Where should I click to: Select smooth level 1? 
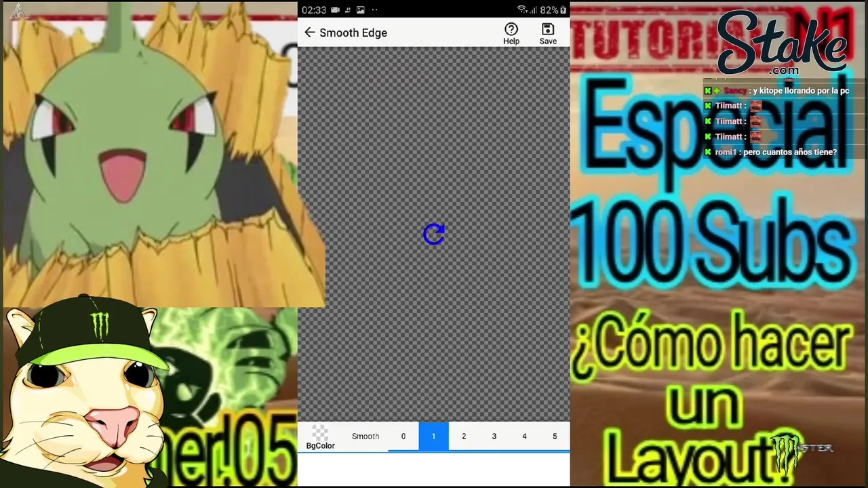pyautogui.click(x=433, y=436)
